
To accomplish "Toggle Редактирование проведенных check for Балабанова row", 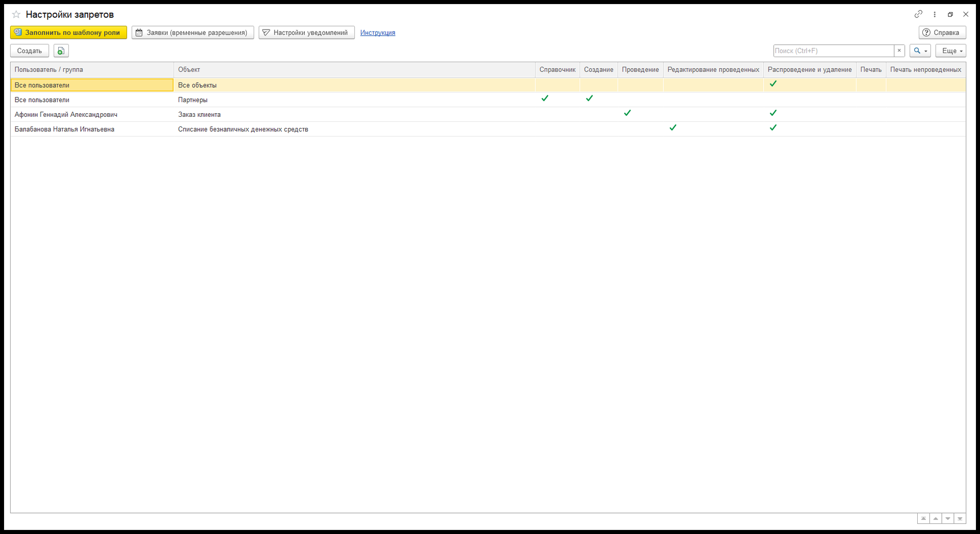I will (673, 128).
